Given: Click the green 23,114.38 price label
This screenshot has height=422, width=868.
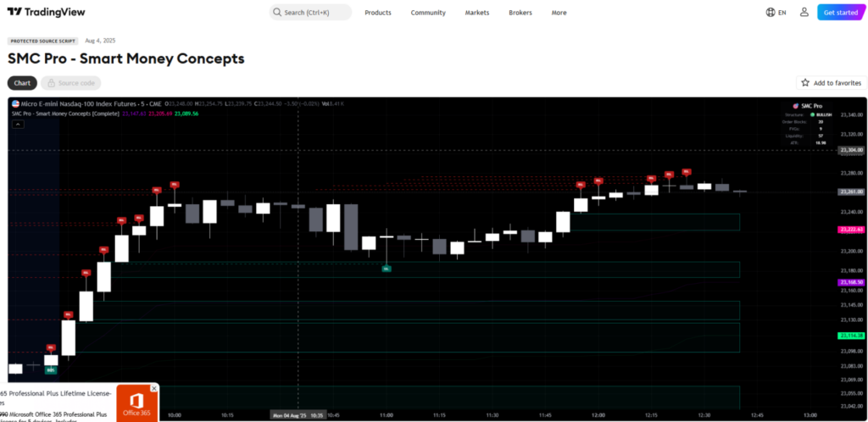Looking at the screenshot, I should [851, 336].
